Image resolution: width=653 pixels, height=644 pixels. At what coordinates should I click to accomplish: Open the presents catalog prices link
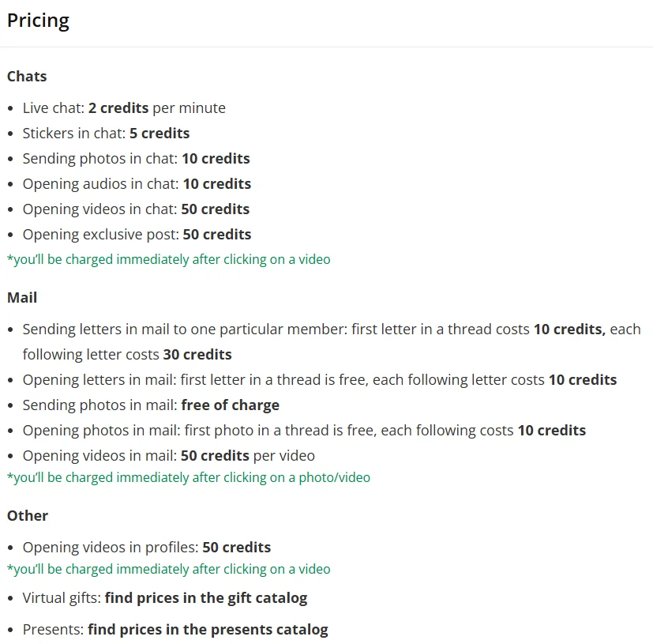click(x=208, y=630)
